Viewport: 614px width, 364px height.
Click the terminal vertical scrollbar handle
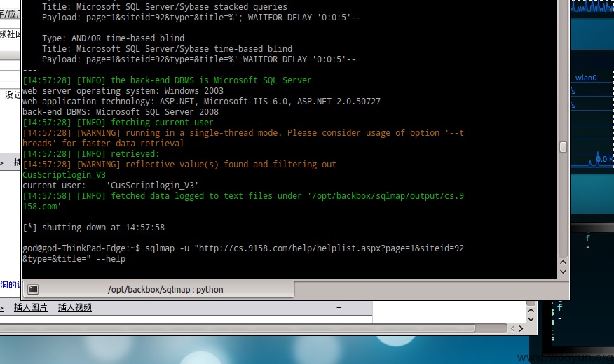[563, 147]
